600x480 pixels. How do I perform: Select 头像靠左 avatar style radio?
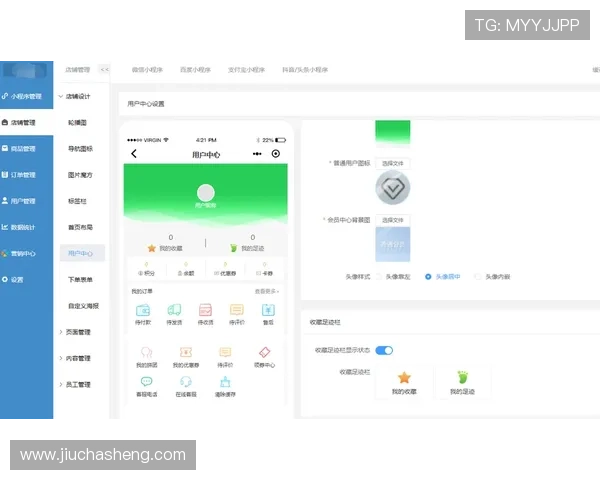[x=379, y=277]
